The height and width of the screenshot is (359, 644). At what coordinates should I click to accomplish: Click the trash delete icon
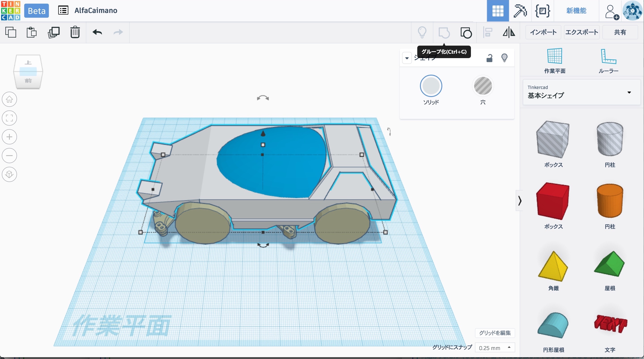[x=75, y=32]
